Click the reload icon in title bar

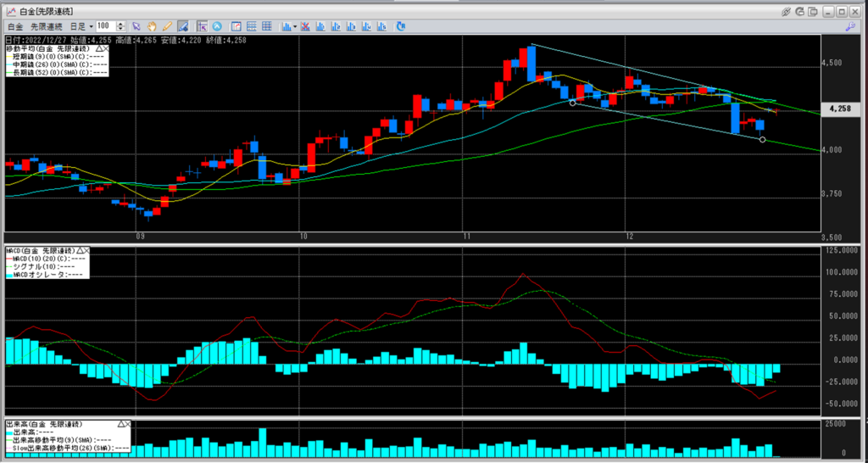click(802, 11)
